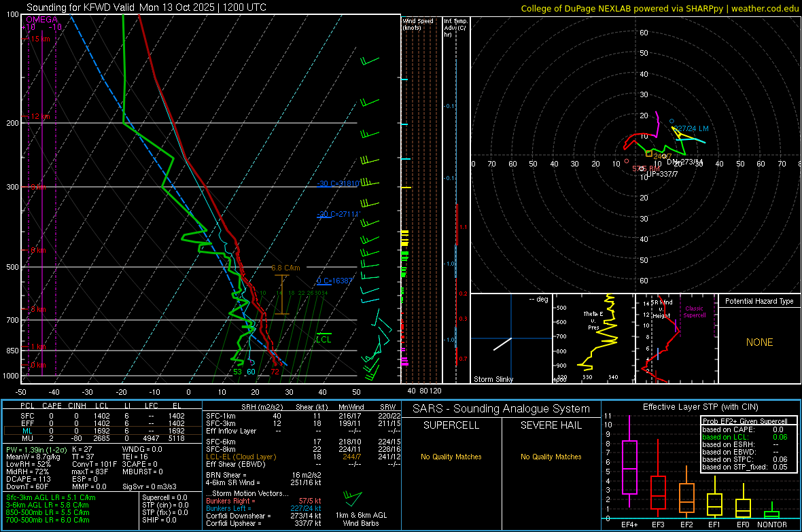Click the 'SHIP = 0.0' value
The height and width of the screenshot is (532, 802).
click(159, 520)
